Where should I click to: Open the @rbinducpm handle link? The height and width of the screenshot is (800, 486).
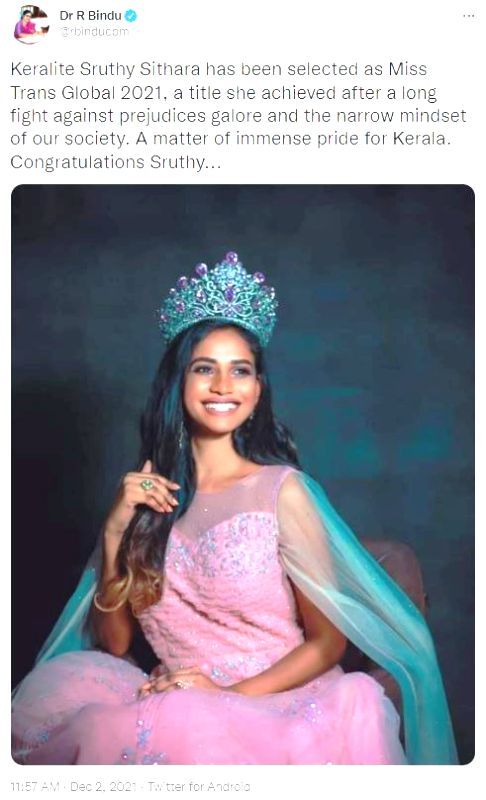(94, 32)
